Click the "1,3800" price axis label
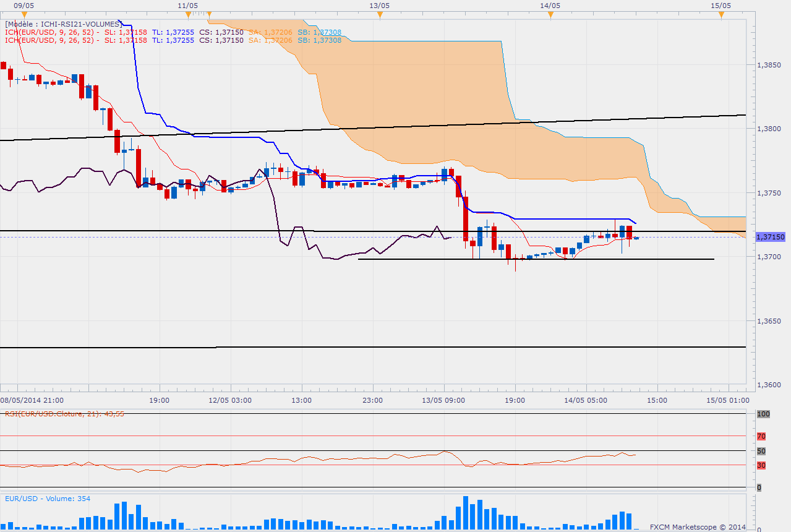 [769, 129]
